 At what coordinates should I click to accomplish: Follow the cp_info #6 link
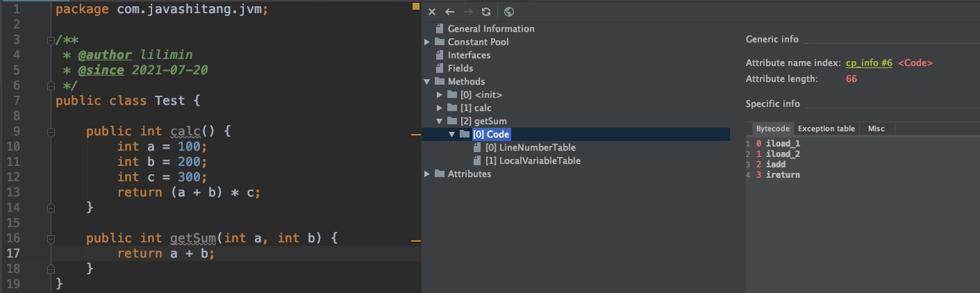pyautogui.click(x=868, y=63)
